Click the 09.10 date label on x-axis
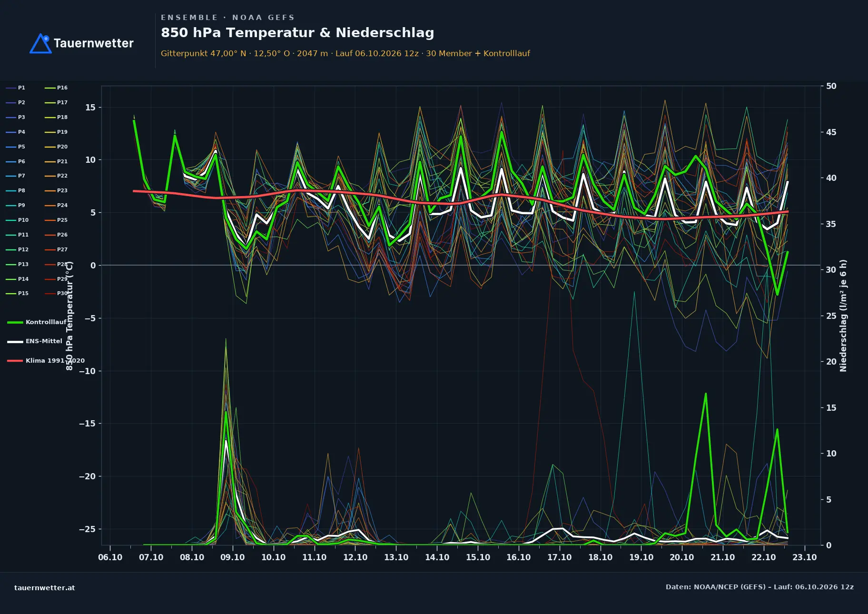 coord(233,557)
